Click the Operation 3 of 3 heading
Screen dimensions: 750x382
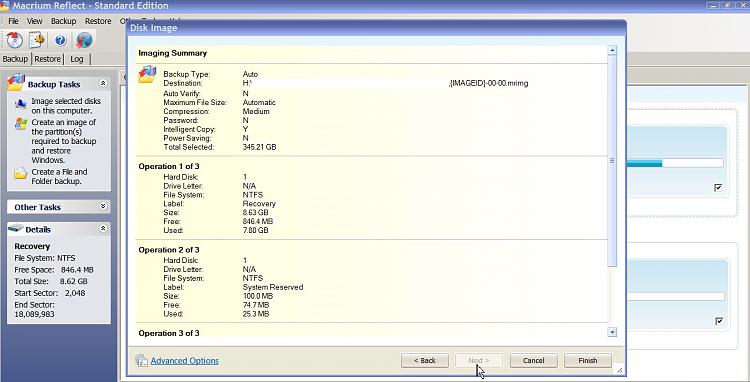[169, 333]
